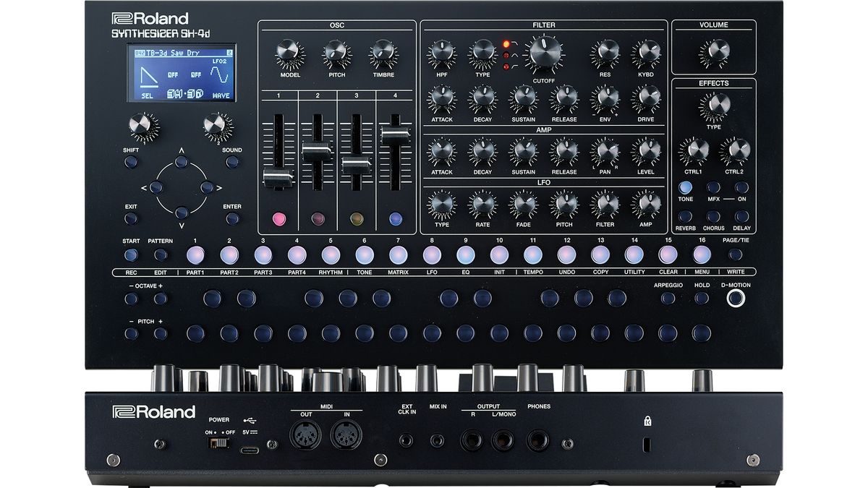The width and height of the screenshot is (868, 488).
Task: Select step button 1 (PART1)
Action: (195, 254)
